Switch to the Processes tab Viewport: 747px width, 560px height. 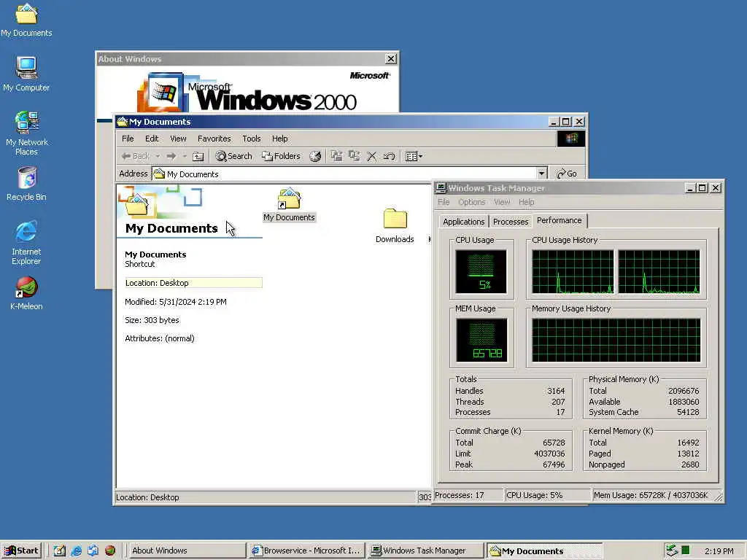(511, 222)
